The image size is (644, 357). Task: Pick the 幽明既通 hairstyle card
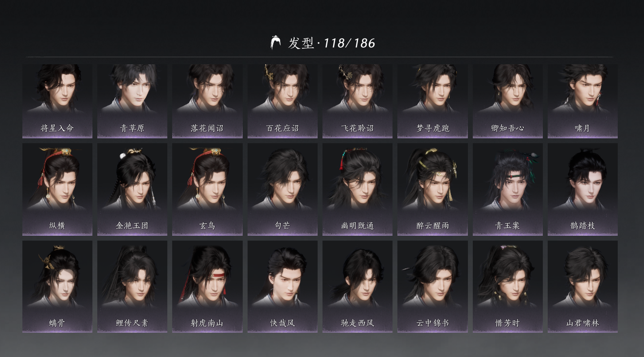point(358,189)
